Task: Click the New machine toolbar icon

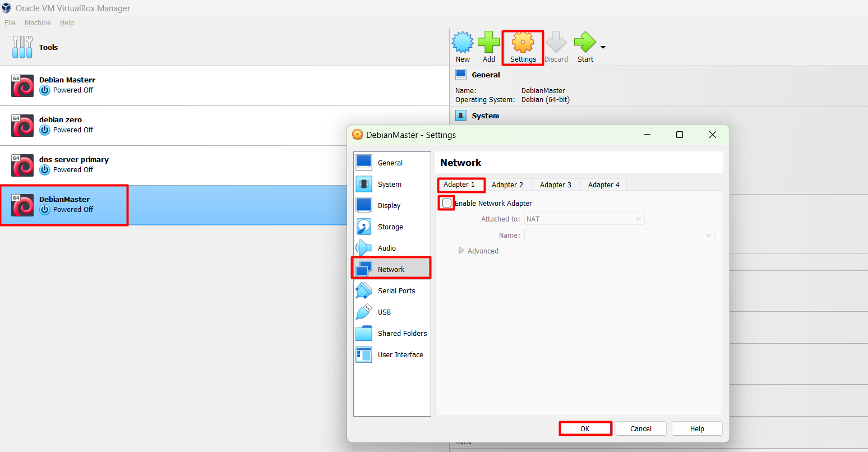Action: (x=463, y=43)
